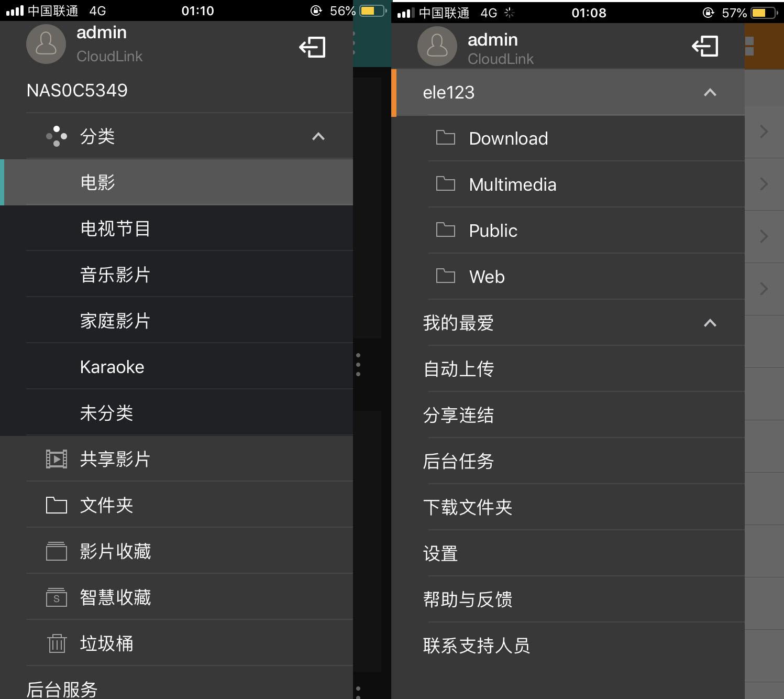Tap the admin avatar icon
The height and width of the screenshot is (699, 784).
[x=46, y=44]
